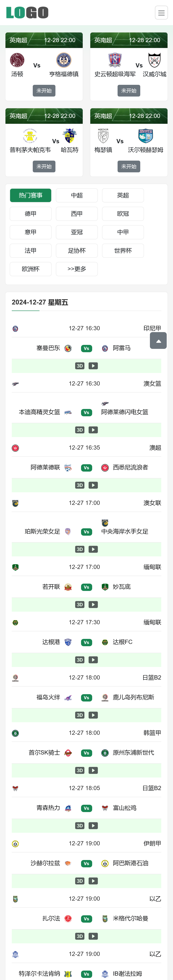Click 未开始 under 梅瑟镇 vs 沃尔顿赫瑟姆
Screen dimensions: 173x980
tap(129, 166)
